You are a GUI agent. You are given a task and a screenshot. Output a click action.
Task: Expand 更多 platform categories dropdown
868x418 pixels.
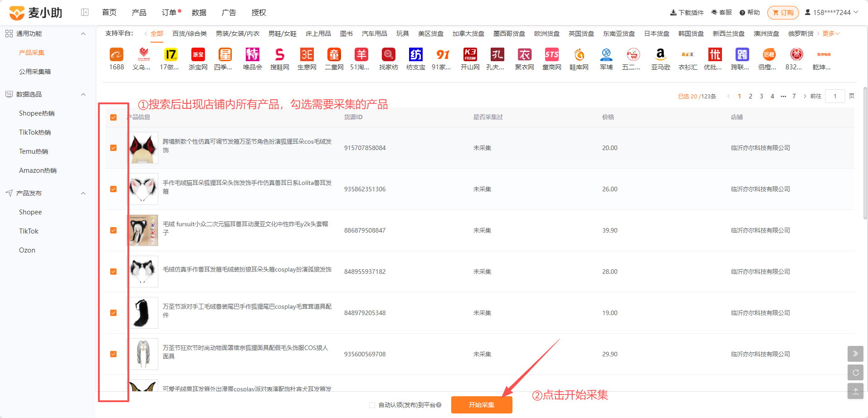pos(831,34)
